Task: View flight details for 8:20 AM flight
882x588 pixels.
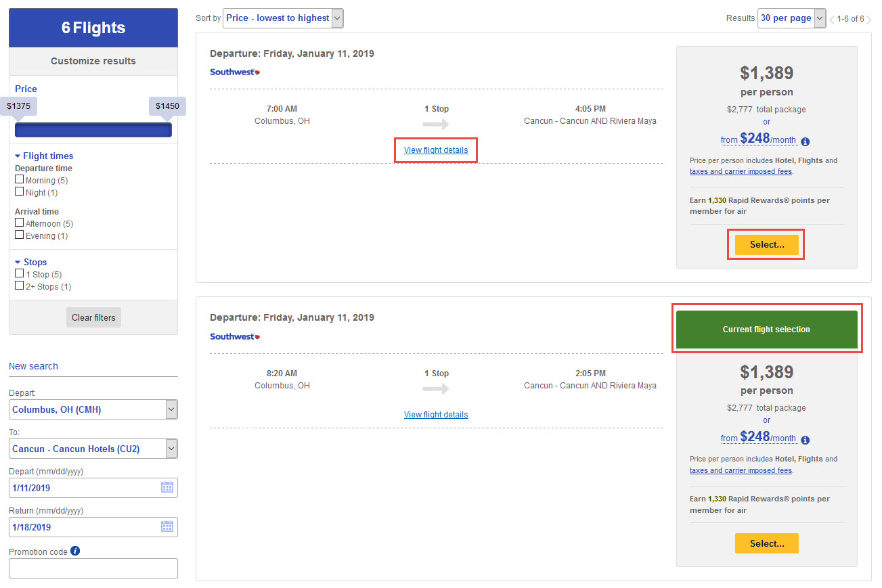Action: tap(436, 415)
